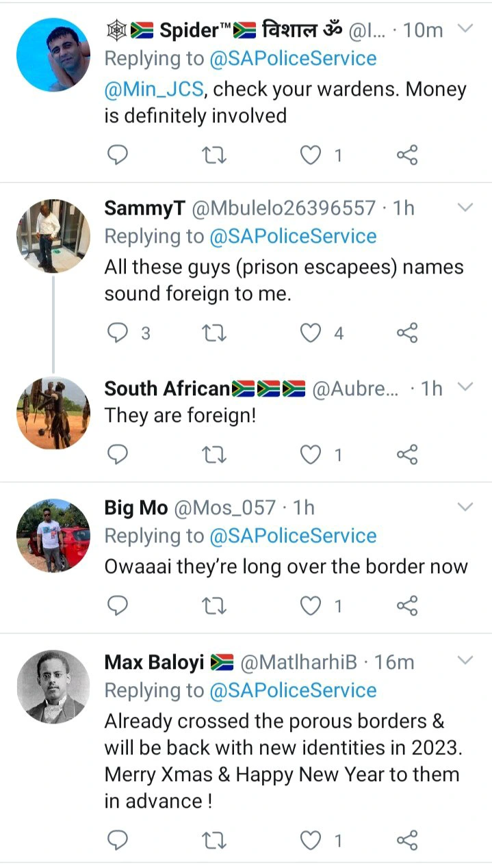Share Big Mo's tweet about the border
492x868 pixels.
pos(407,605)
